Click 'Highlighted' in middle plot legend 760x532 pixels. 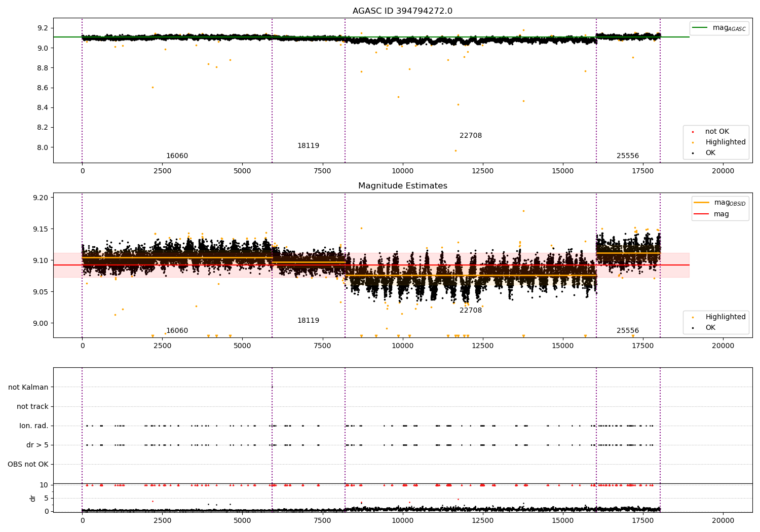point(725,317)
